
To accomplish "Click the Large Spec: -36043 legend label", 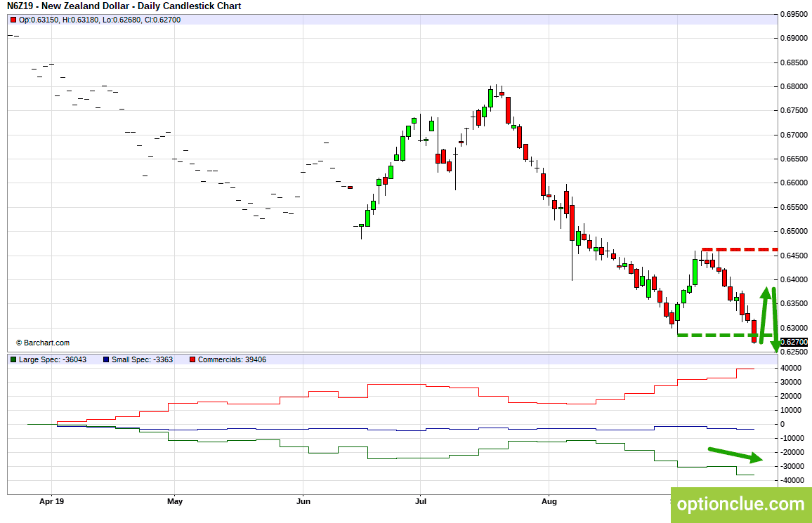I will pos(53,359).
